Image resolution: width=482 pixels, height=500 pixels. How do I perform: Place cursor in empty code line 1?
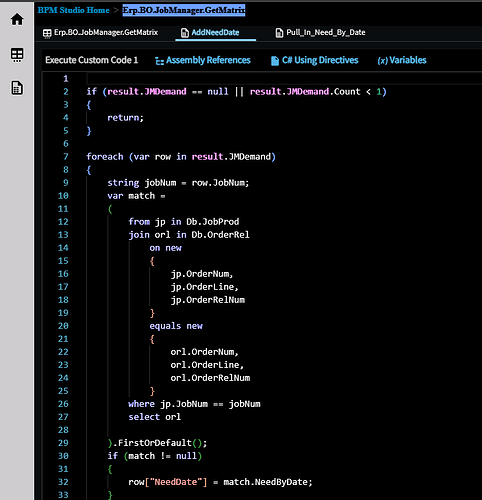pos(283,79)
